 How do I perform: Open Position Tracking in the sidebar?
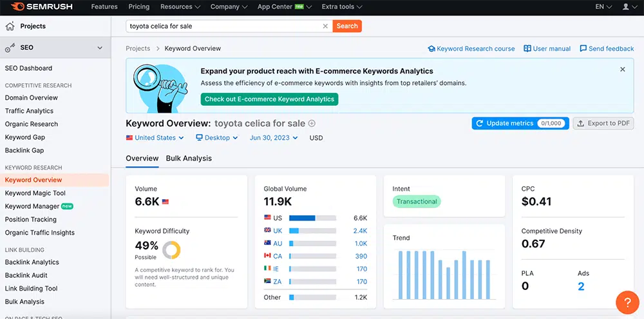click(31, 220)
